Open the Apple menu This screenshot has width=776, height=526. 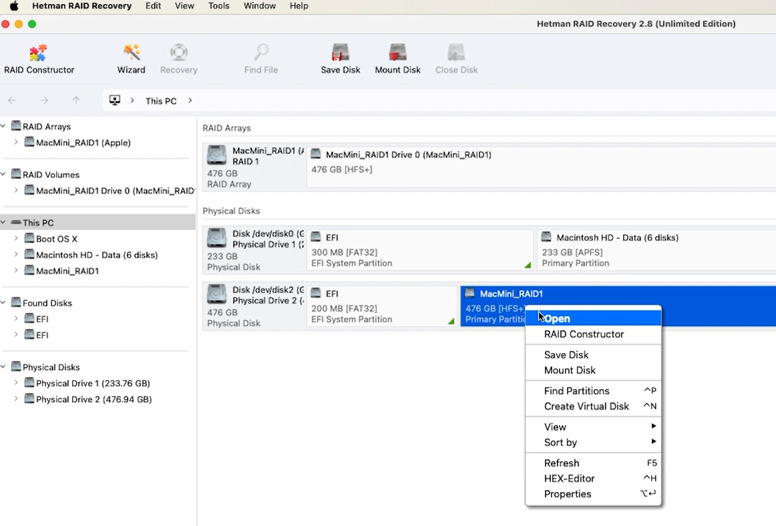coord(13,6)
